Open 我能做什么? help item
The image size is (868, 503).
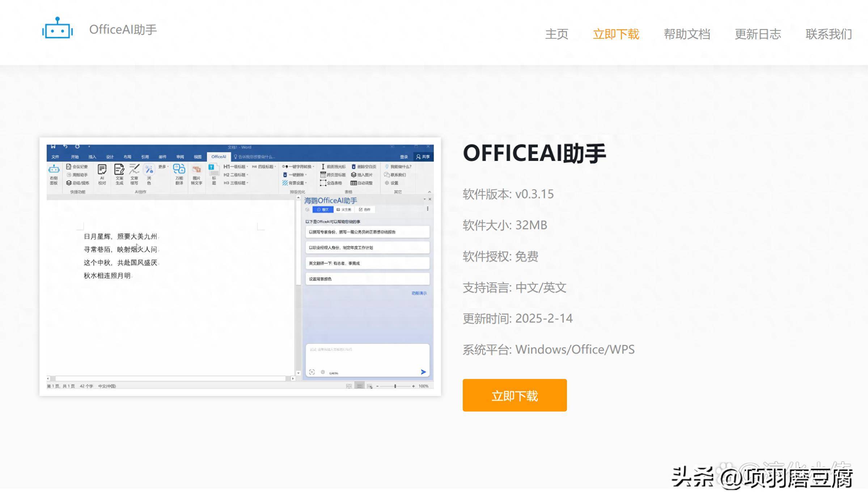pos(398,167)
